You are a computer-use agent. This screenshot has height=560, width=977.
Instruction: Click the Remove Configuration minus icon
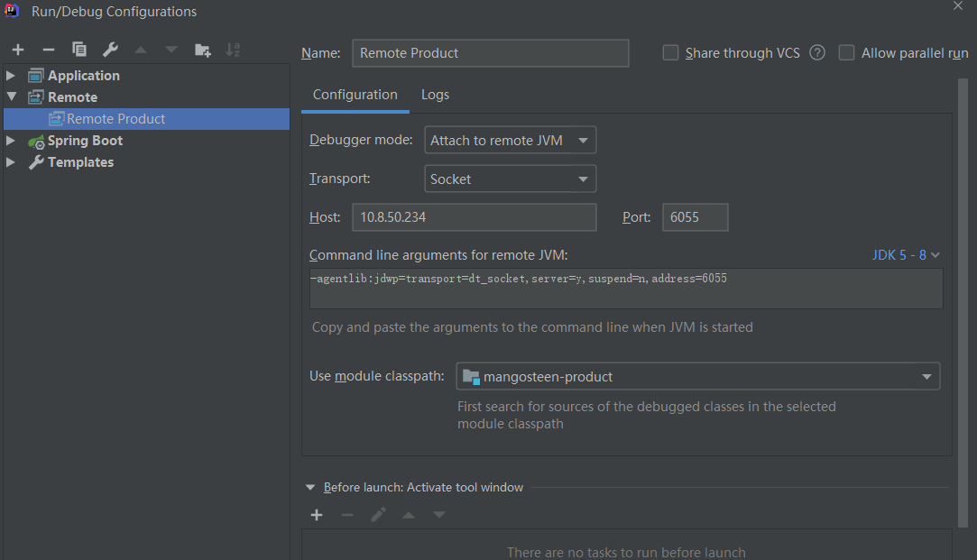pos(49,50)
